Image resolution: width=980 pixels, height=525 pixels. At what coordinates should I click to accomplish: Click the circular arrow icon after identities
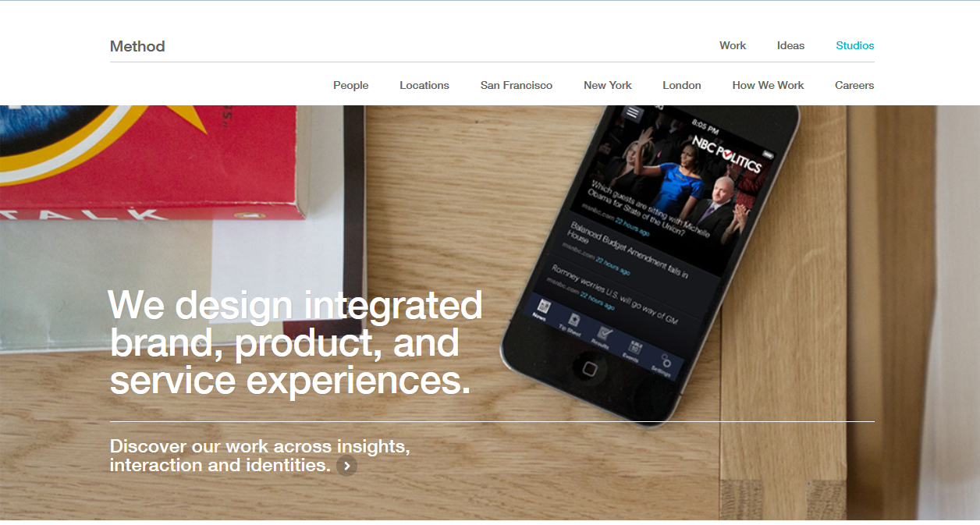[x=346, y=466]
